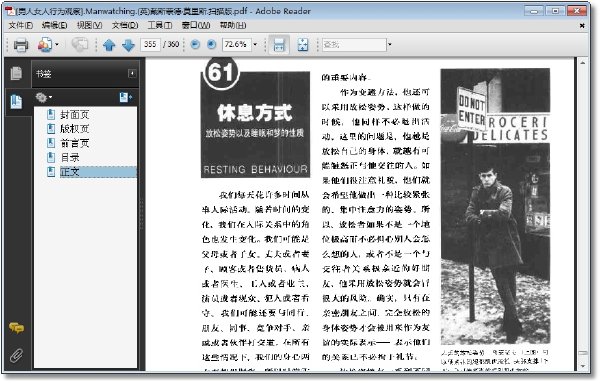This screenshot has height=383, width=600.
Task: Show the Pages thumbnails panel icon
Action: 16,73
